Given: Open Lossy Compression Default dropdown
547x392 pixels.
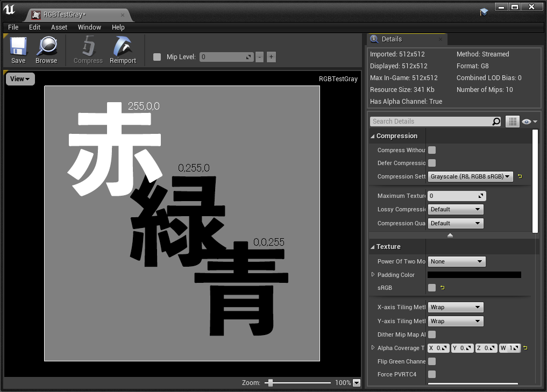Looking at the screenshot, I should tap(456, 209).
